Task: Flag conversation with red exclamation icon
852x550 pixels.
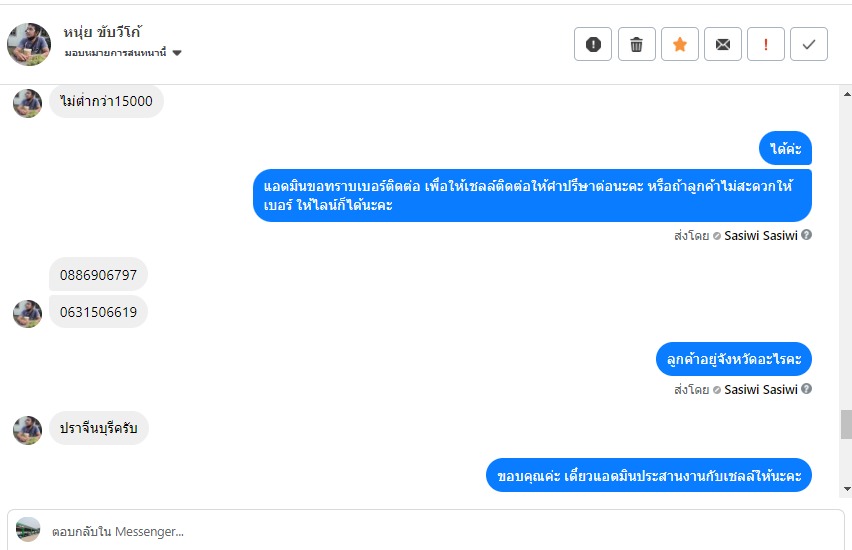Action: point(766,44)
